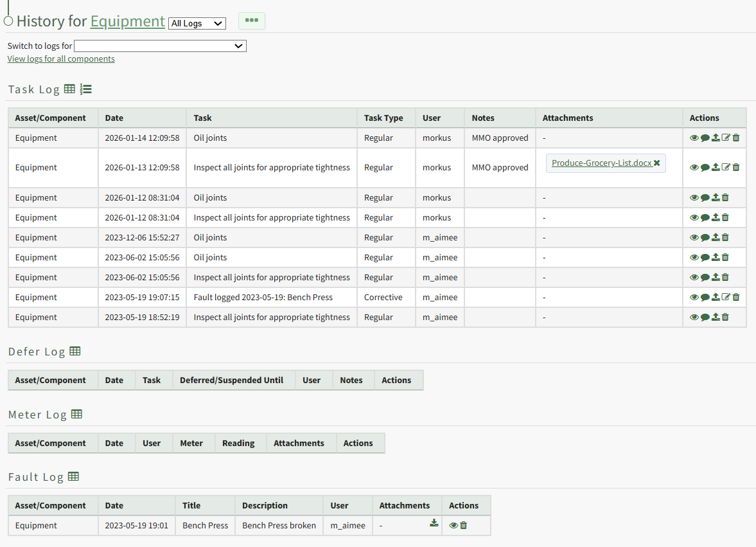The image size is (756, 547).
Task: View the Bench Press fault entry details
Action: coord(453,525)
